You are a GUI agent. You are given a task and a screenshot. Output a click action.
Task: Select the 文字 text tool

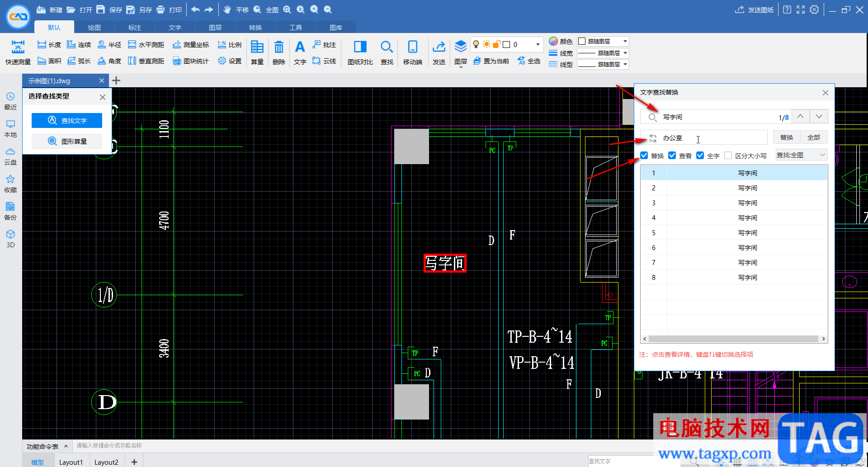click(300, 52)
